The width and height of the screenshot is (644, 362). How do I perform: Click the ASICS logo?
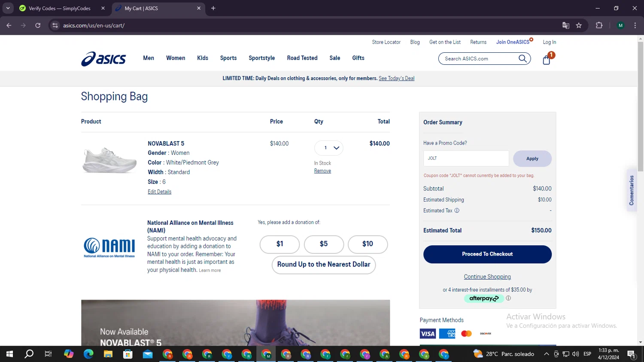click(x=103, y=59)
